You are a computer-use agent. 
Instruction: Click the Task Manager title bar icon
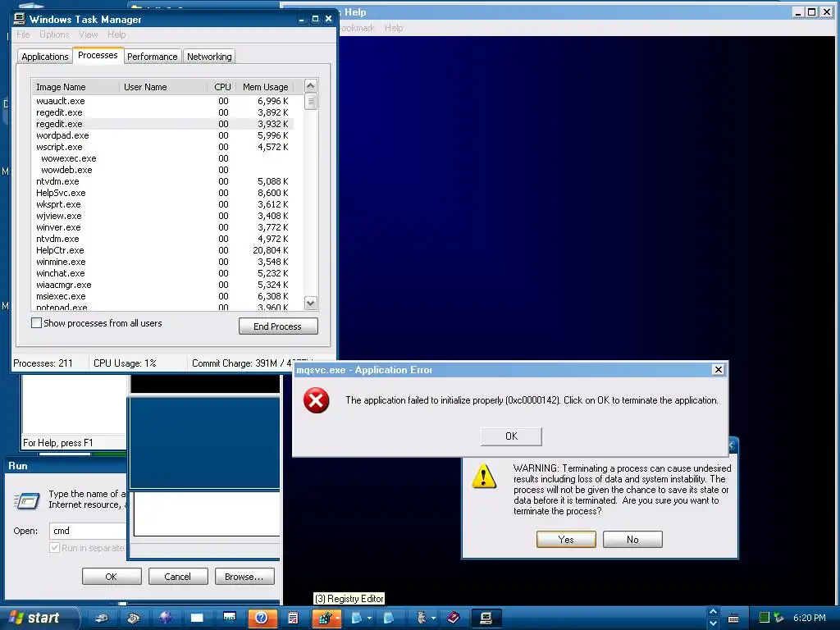pyautogui.click(x=20, y=19)
